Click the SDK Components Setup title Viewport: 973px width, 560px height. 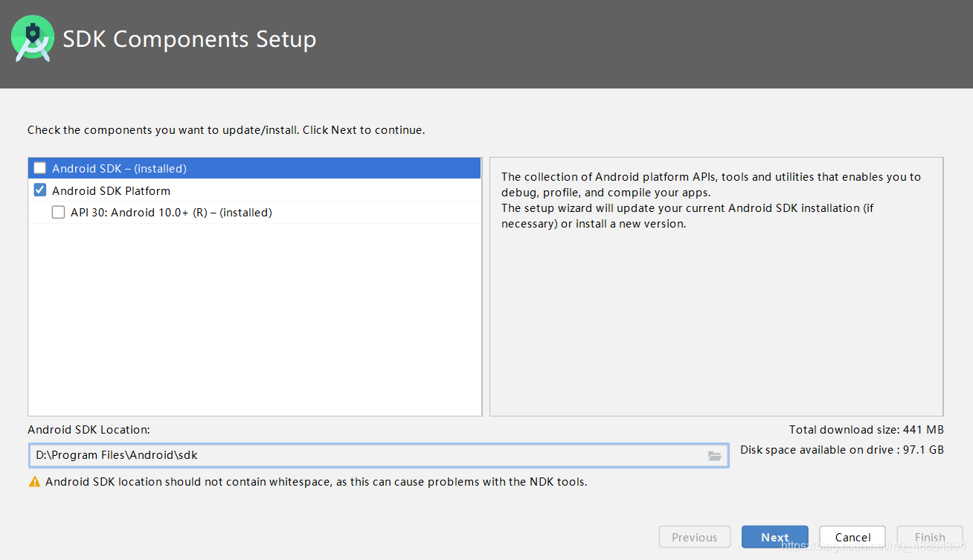tap(190, 39)
